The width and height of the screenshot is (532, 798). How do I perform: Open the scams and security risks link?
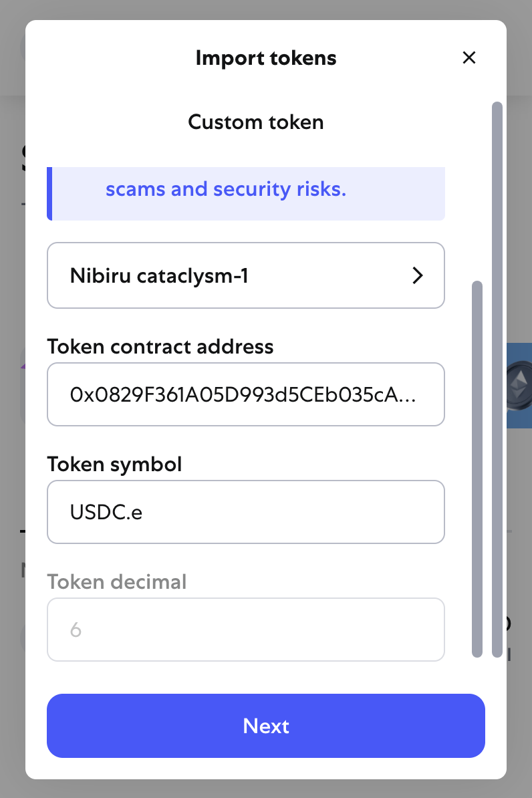(x=226, y=189)
